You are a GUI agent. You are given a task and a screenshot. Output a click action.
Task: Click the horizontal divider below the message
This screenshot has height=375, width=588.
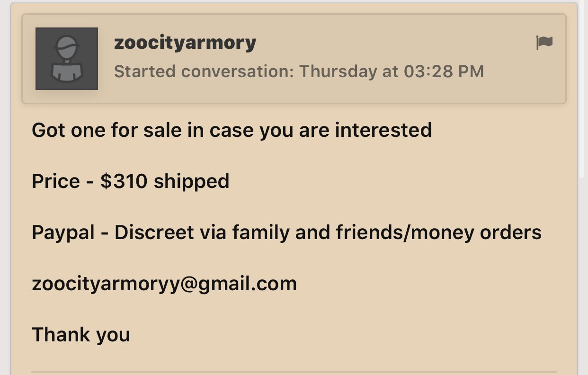click(x=294, y=372)
